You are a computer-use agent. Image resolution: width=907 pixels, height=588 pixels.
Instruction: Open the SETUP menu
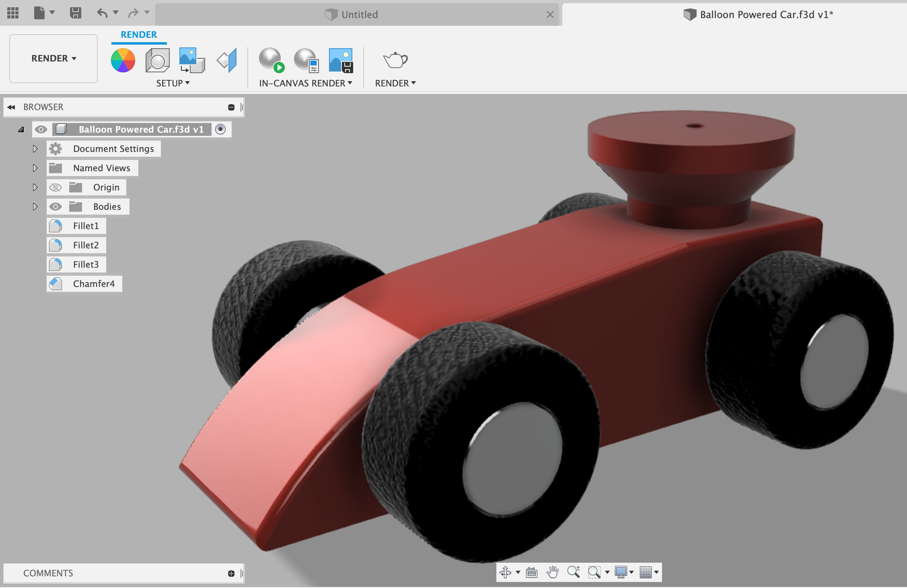(173, 83)
